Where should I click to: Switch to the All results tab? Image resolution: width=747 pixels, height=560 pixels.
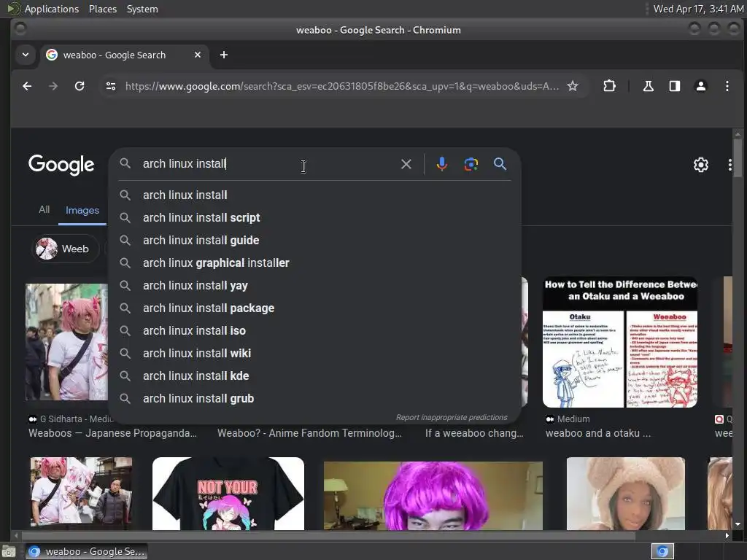(44, 209)
